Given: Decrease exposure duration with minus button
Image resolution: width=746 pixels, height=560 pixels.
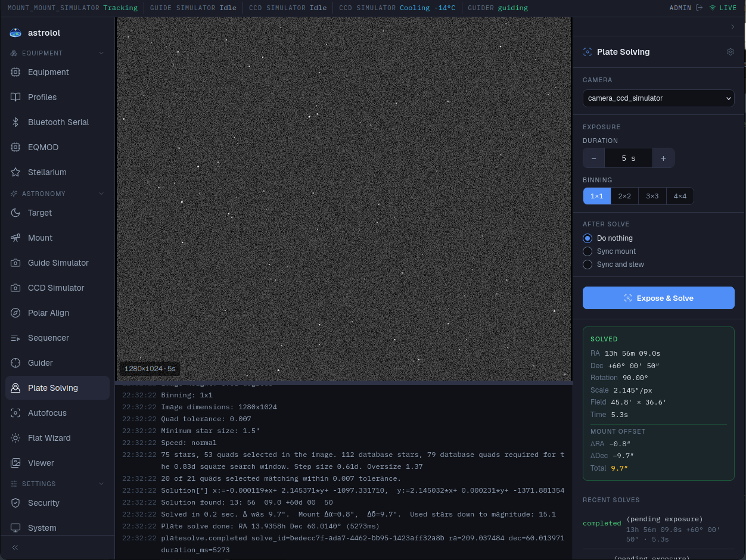Looking at the screenshot, I should [593, 158].
